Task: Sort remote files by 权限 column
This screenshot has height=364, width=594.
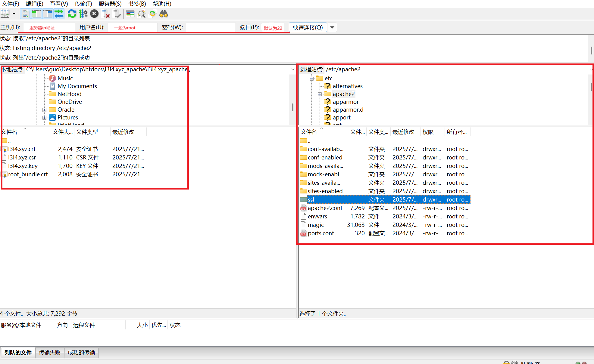Action: (x=428, y=132)
